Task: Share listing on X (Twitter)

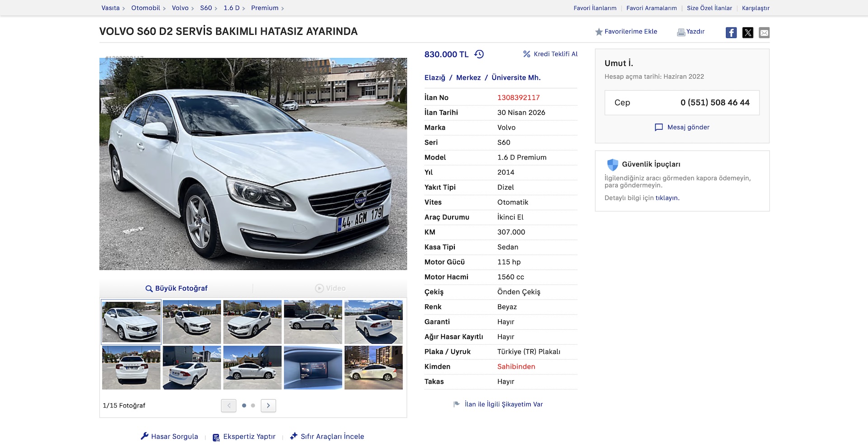Action: click(x=748, y=33)
